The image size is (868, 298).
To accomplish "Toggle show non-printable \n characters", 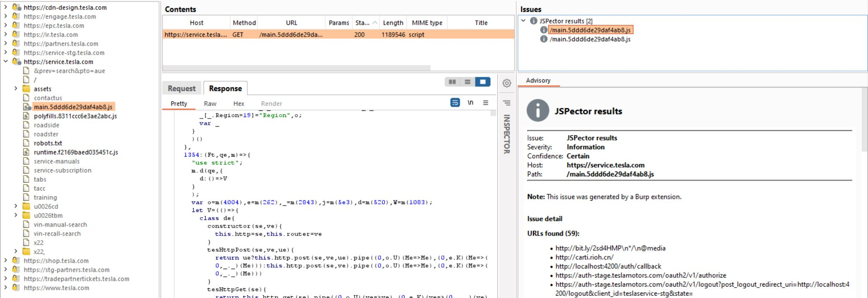I will (470, 103).
